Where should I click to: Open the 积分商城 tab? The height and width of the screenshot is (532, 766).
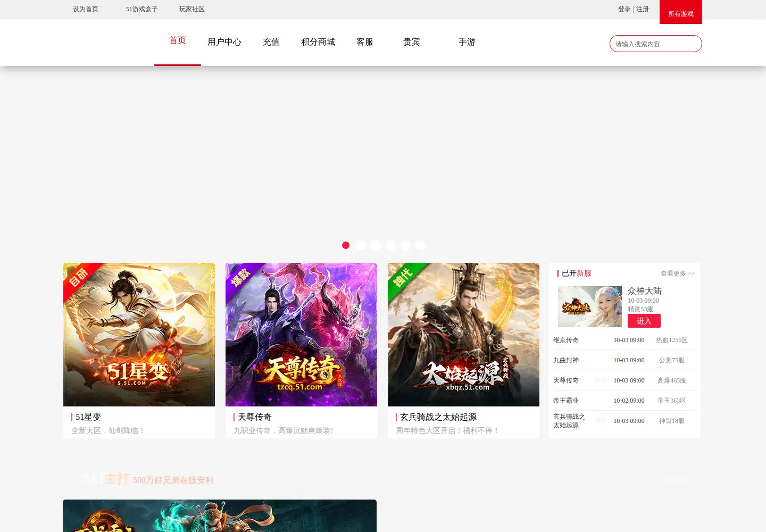tap(318, 42)
